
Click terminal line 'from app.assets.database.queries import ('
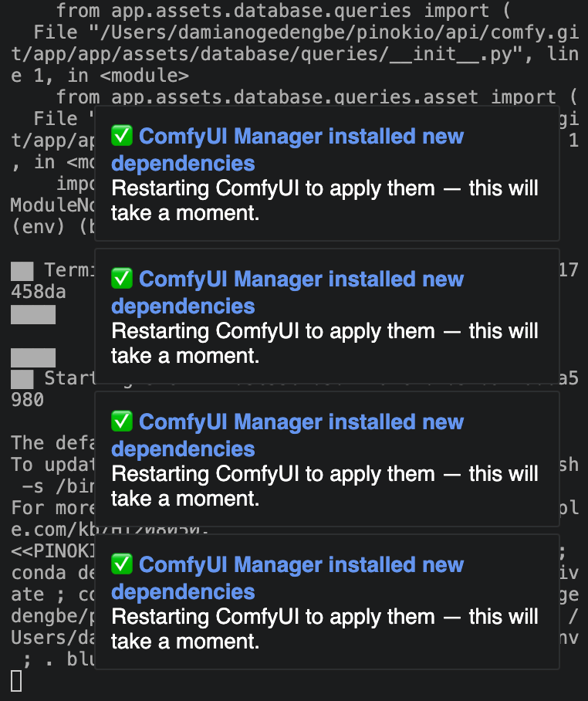(283, 10)
